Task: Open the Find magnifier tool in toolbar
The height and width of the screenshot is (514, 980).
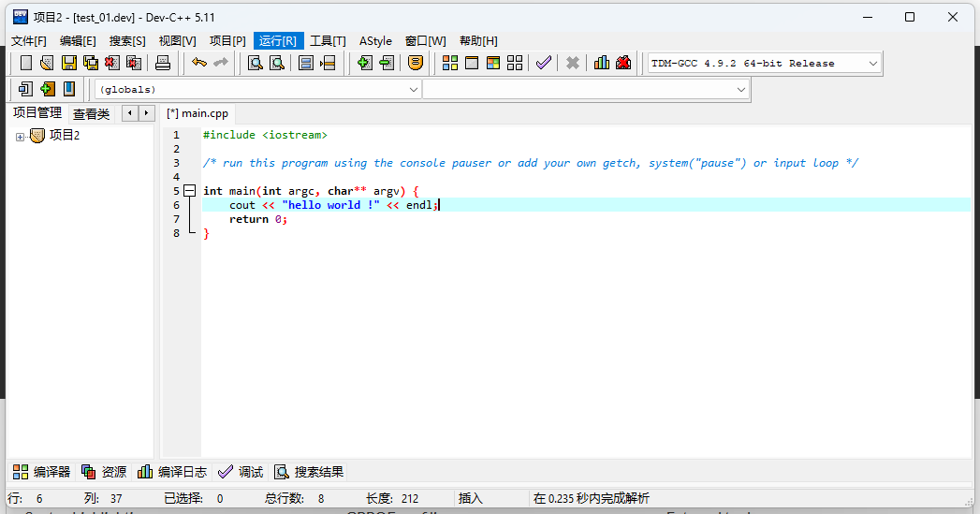Action: point(255,63)
